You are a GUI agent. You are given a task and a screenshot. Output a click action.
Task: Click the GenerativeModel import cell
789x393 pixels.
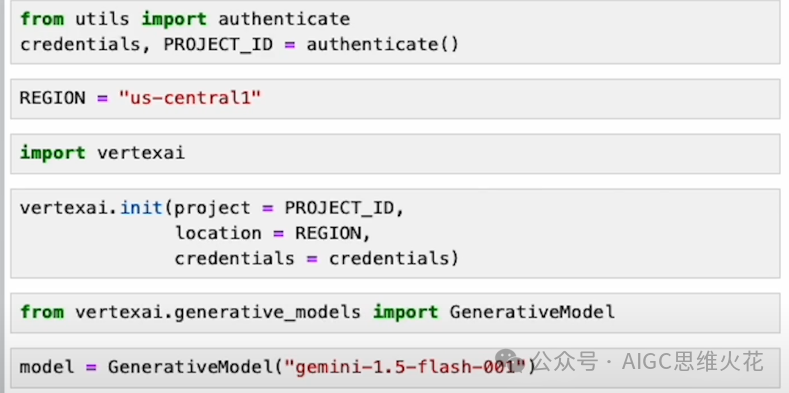point(395,312)
